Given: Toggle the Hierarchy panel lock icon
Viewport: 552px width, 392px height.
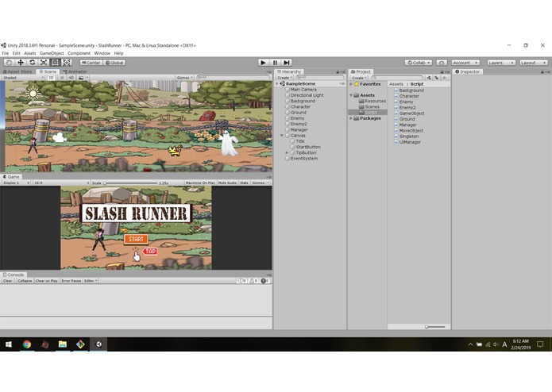Looking at the screenshot, I should click(338, 71).
